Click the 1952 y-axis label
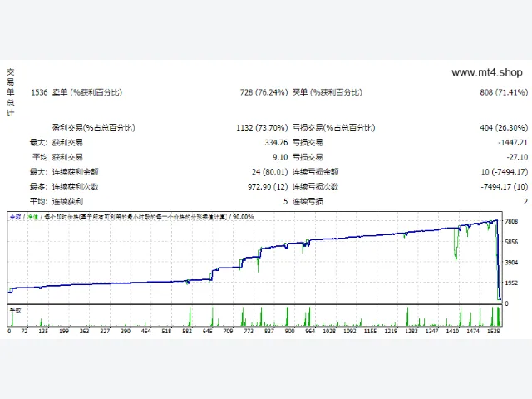The height and width of the screenshot is (399, 532). pyautogui.click(x=511, y=283)
